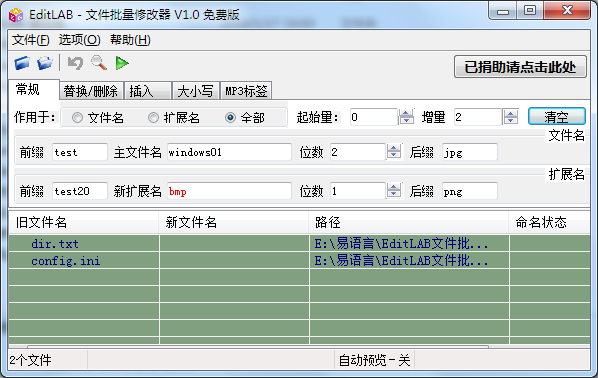Open the 文件(F) menu
This screenshot has height=378, width=598.
coord(31,40)
